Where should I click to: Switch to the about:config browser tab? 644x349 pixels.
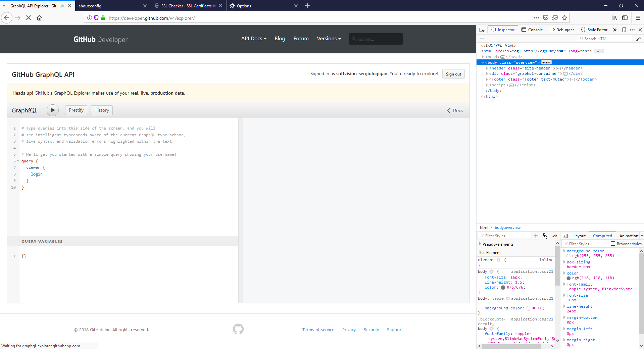click(113, 6)
